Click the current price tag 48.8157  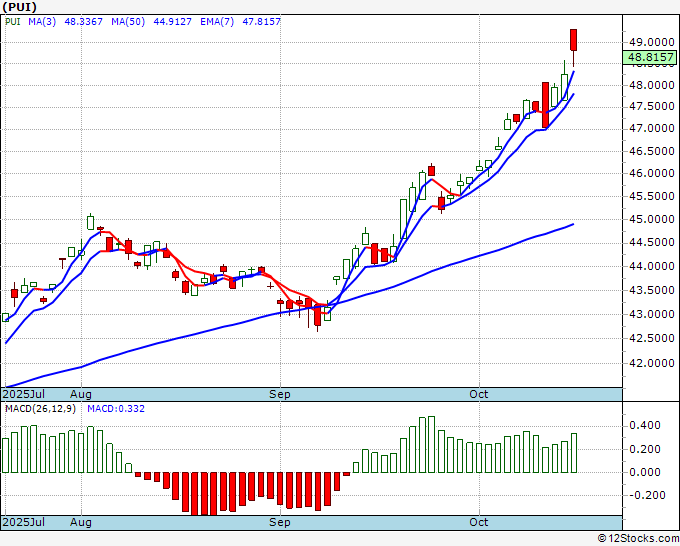click(x=650, y=57)
